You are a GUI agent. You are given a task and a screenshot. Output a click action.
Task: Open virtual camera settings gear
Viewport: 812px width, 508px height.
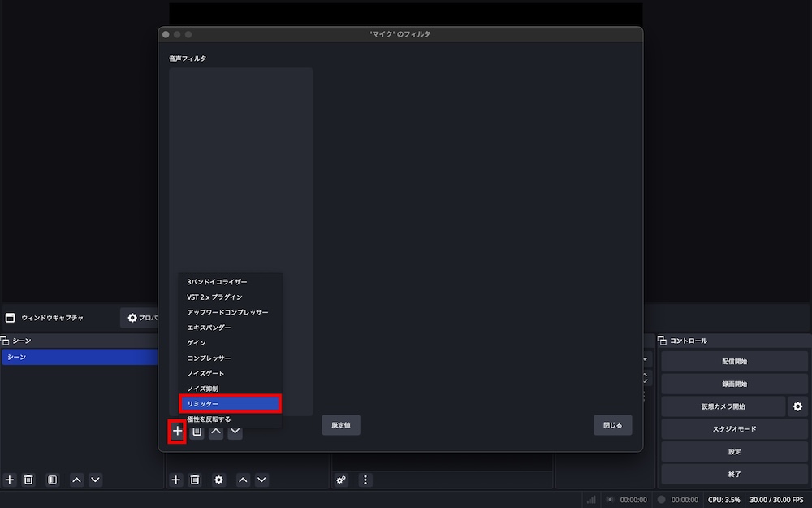coord(798,406)
